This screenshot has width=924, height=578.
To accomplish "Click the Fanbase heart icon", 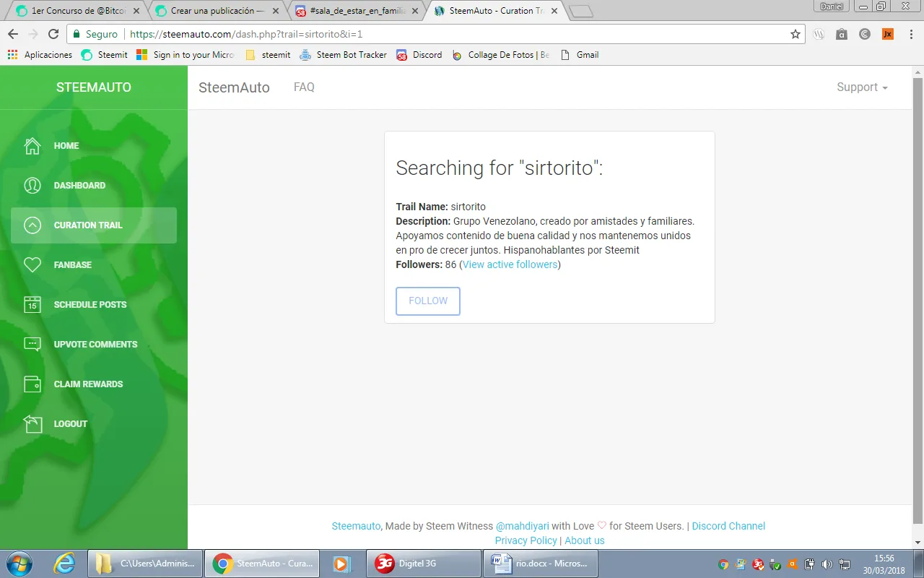I will pos(32,265).
